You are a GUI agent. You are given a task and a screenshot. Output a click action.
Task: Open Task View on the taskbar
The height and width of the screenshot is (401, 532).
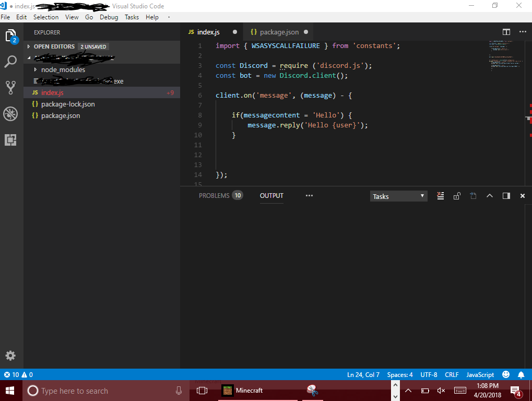click(202, 391)
